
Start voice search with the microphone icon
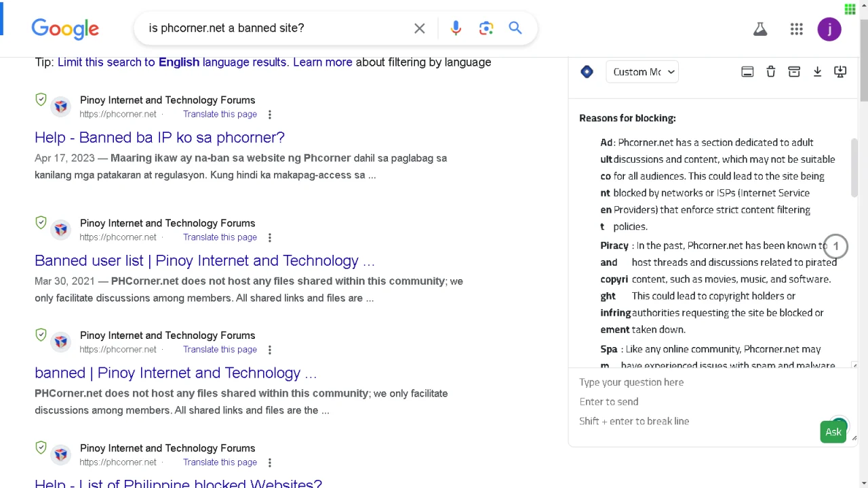click(x=456, y=28)
